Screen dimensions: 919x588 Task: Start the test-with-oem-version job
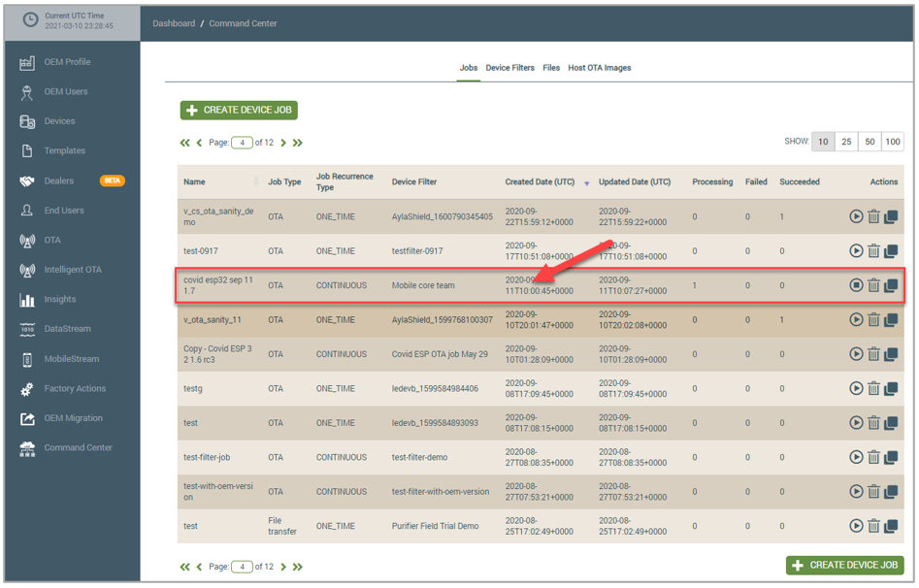click(x=856, y=491)
